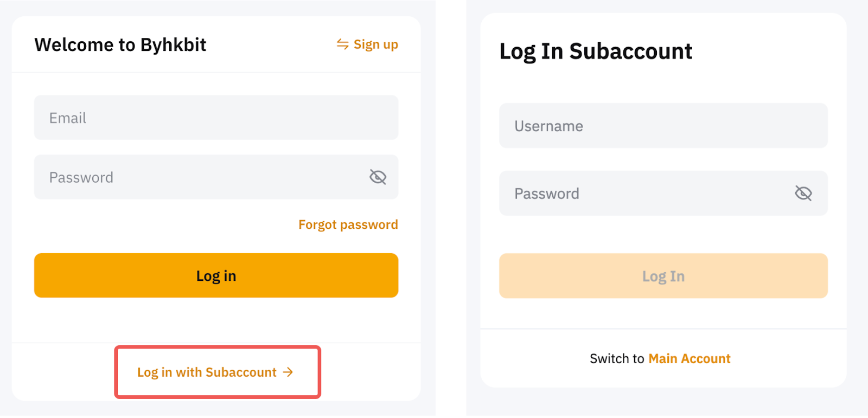Screen dimensions: 868x418
Task: Click the Log In Subaccount title
Action: click(x=595, y=52)
